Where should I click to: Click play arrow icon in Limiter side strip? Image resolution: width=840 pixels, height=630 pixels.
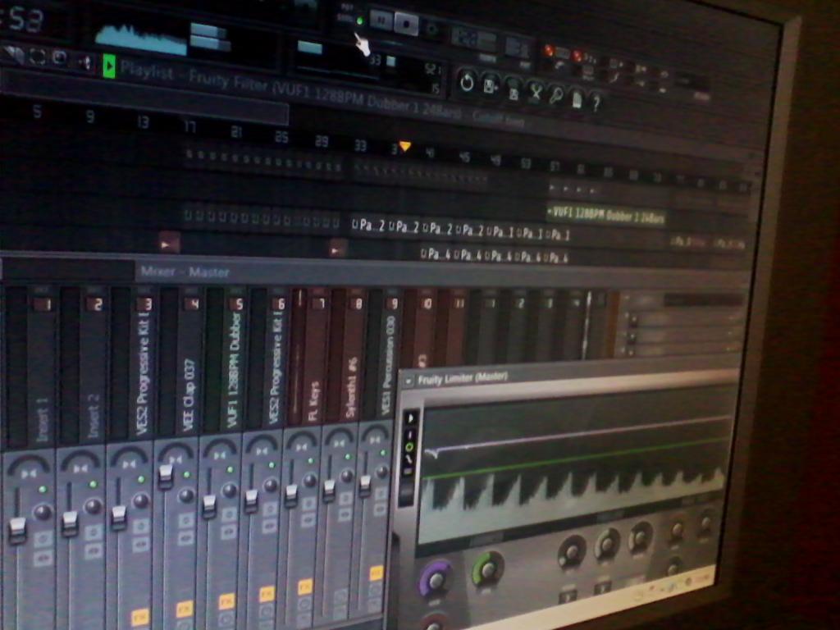pos(410,418)
